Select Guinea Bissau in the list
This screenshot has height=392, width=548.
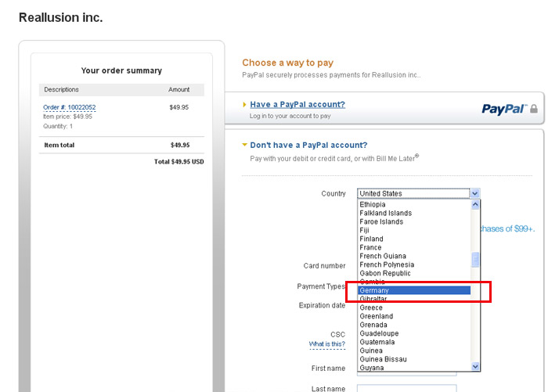[x=414, y=359]
